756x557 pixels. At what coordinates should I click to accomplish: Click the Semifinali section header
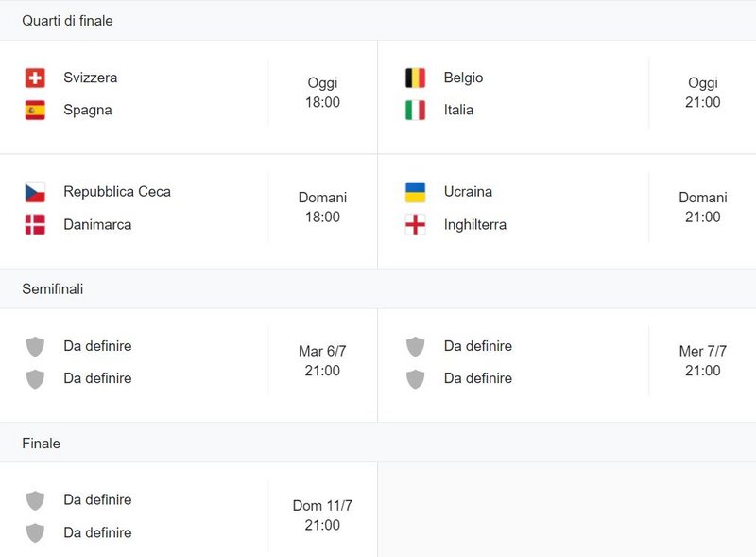coord(53,289)
